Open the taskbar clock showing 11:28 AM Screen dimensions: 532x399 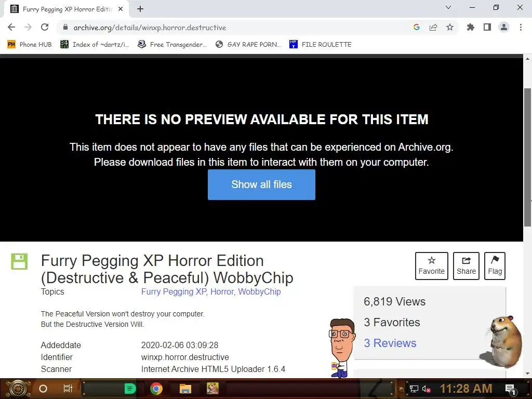pos(466,389)
